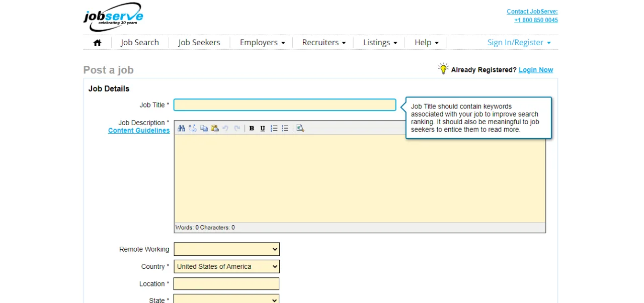Insert a bulleted list

click(x=285, y=128)
